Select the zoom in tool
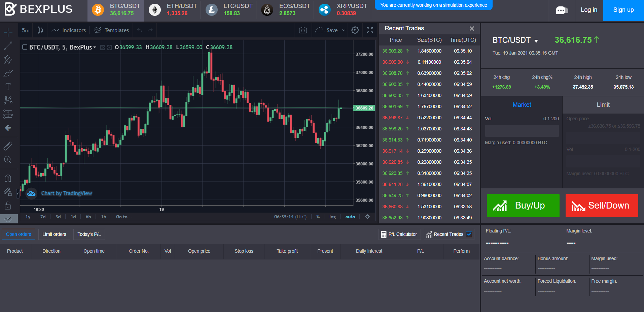Image resolution: width=644 pixels, height=312 pixels. coord(8,160)
